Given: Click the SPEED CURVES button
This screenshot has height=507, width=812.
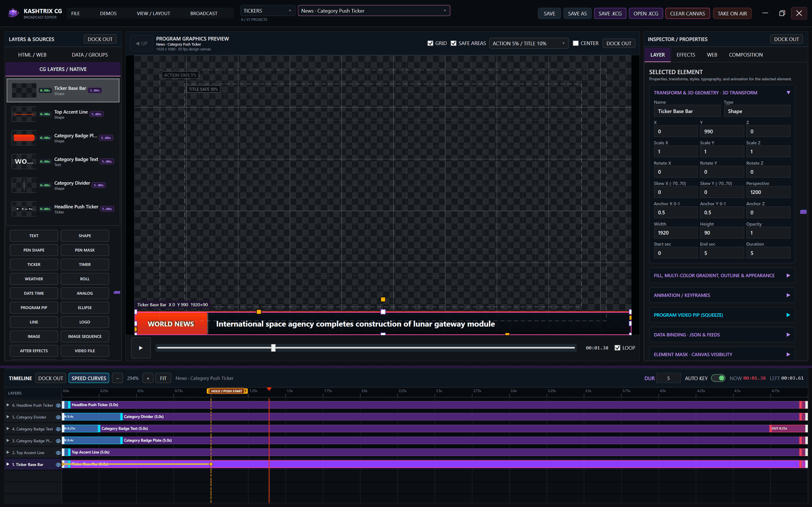Looking at the screenshot, I should click(89, 378).
